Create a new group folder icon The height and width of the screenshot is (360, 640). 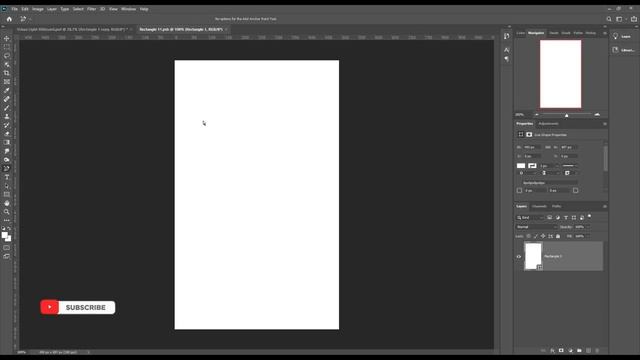[x=579, y=351]
